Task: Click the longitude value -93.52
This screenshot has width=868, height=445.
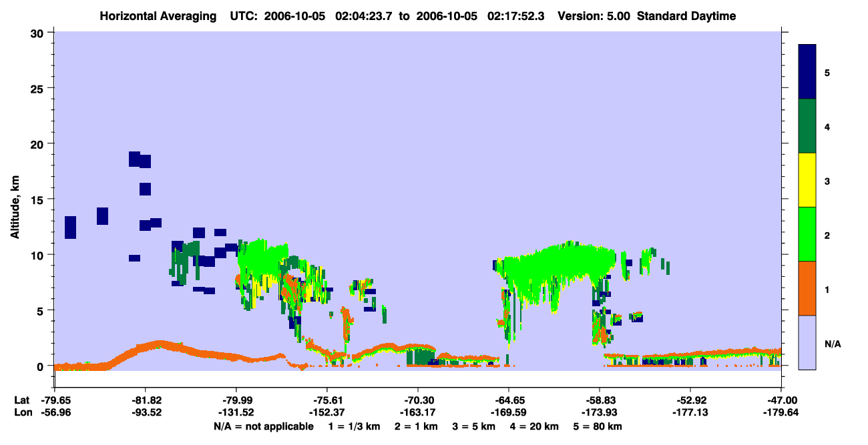Action: tap(146, 412)
